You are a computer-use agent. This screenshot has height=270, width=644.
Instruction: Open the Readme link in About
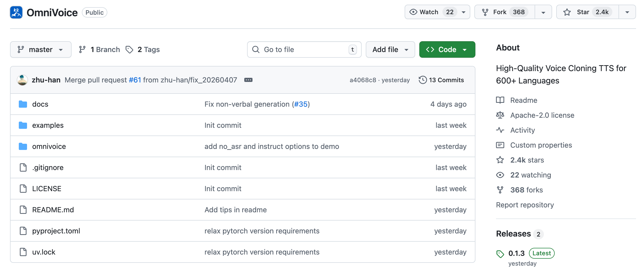click(x=524, y=100)
